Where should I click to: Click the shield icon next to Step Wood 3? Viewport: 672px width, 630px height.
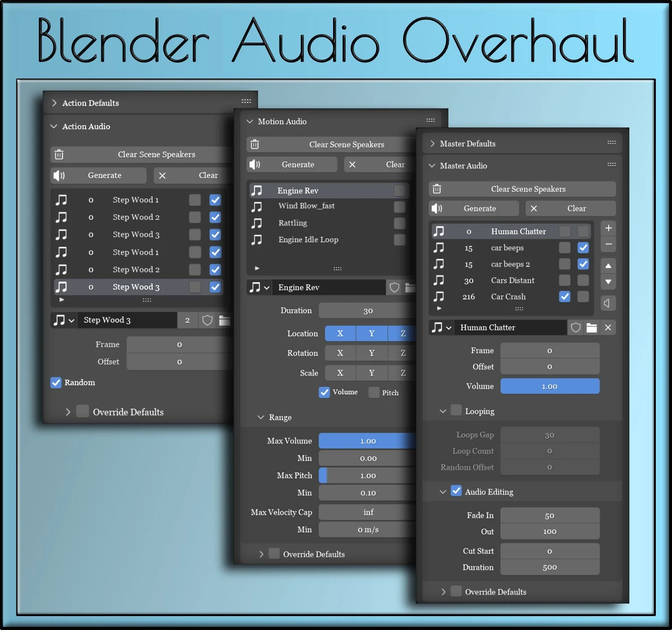point(207,320)
